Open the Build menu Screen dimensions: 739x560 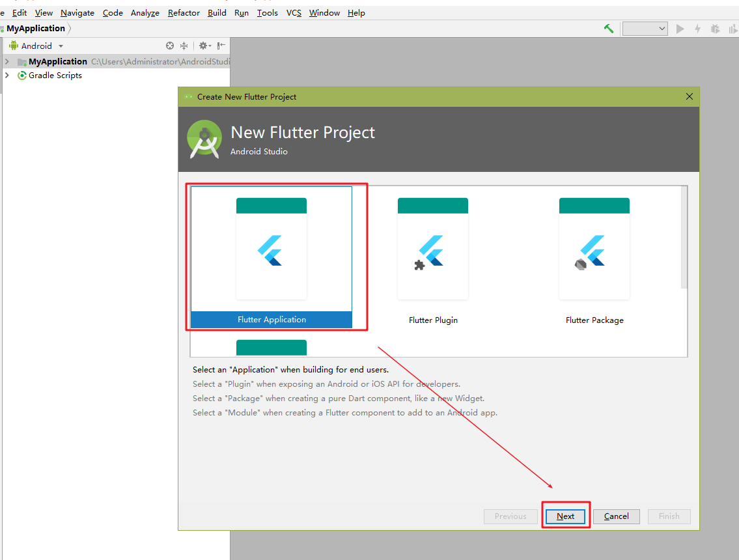[217, 13]
